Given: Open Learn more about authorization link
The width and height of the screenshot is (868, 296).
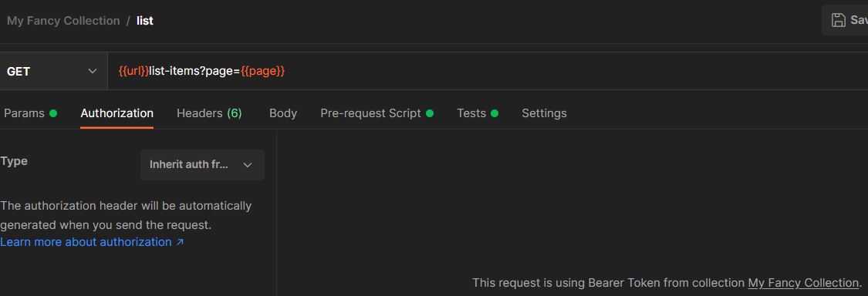Looking at the screenshot, I should click(x=92, y=242).
